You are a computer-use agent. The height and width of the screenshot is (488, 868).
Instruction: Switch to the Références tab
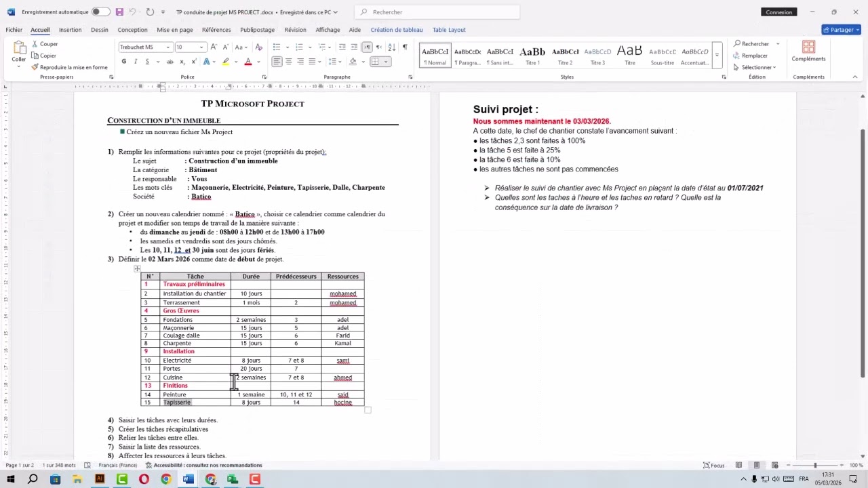[216, 30]
